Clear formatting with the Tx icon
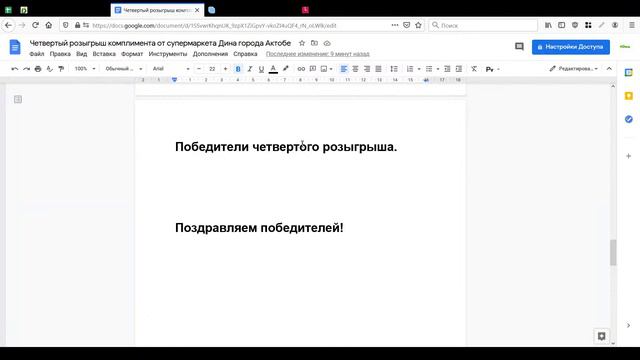This screenshot has width=640, height=360. [474, 69]
